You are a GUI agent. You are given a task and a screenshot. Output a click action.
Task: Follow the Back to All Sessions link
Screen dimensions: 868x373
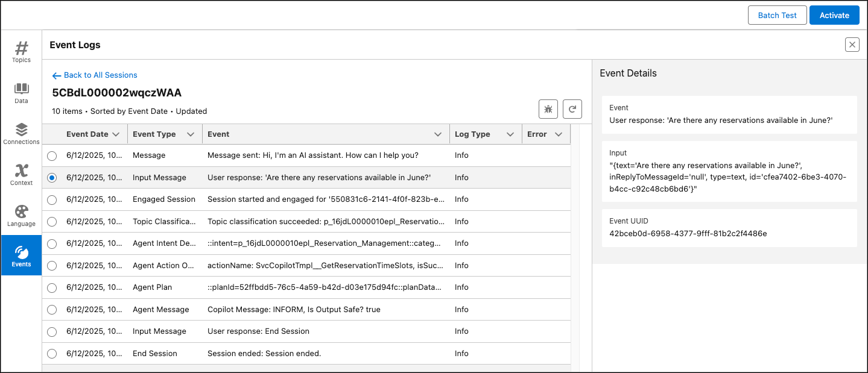94,75
